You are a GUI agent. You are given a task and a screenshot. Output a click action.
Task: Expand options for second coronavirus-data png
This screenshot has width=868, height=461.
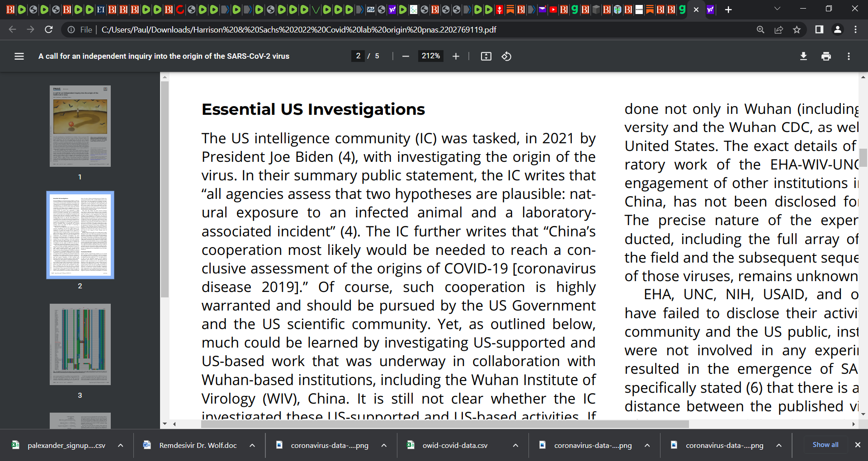(x=647, y=445)
